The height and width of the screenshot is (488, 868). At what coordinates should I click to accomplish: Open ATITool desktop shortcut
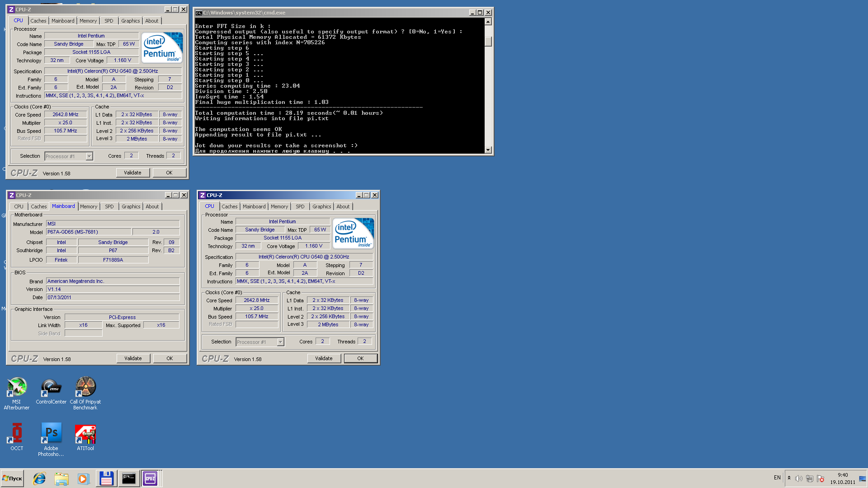(x=85, y=436)
